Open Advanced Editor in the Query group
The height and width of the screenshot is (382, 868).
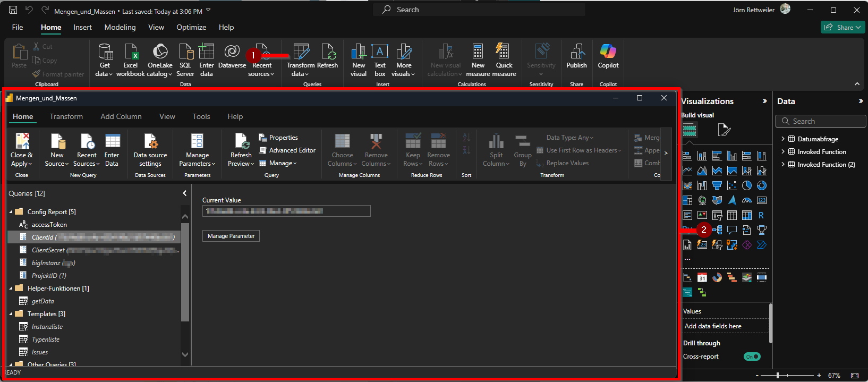click(287, 150)
